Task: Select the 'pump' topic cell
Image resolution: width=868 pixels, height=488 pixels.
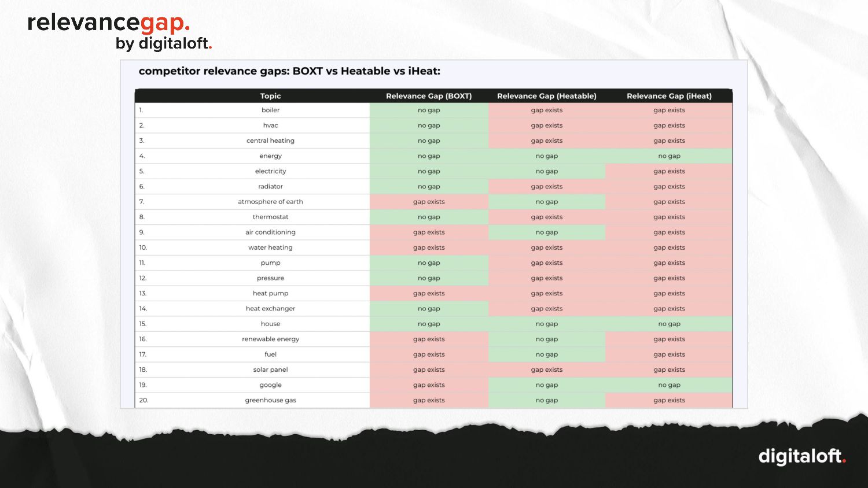Action: (x=270, y=263)
